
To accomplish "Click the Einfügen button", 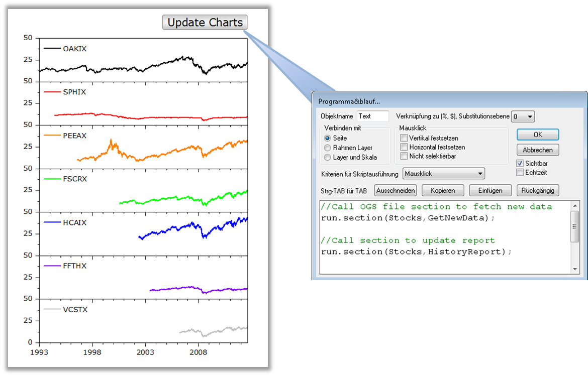I will point(490,191).
